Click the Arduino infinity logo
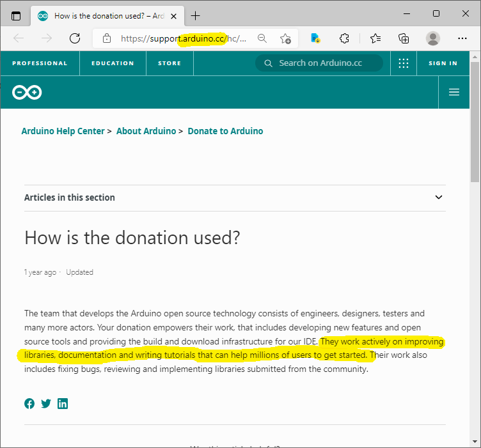481x448 pixels. [x=27, y=92]
